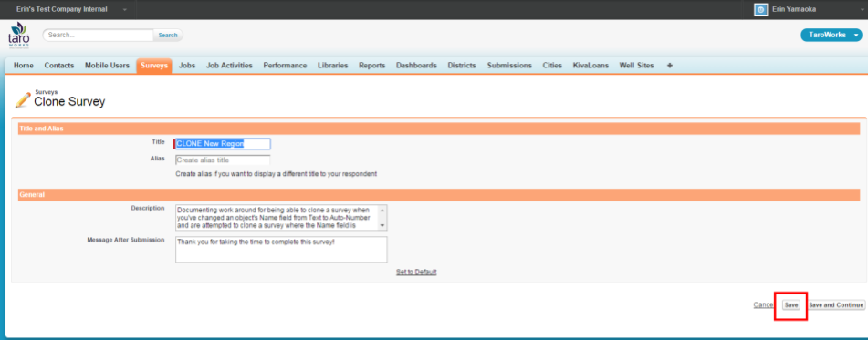Click the Title field with CLONE New Region
The height and width of the screenshot is (340, 868).
point(223,144)
